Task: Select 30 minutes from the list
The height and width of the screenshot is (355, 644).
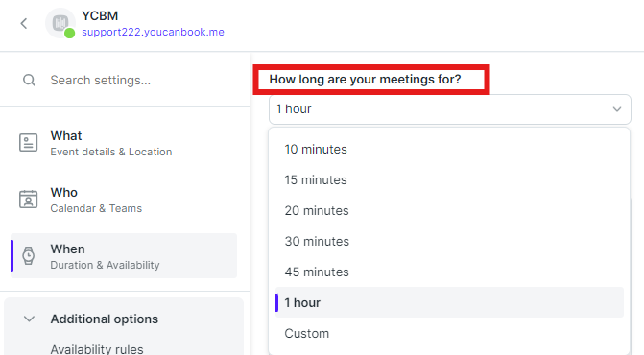Action: click(x=450, y=241)
